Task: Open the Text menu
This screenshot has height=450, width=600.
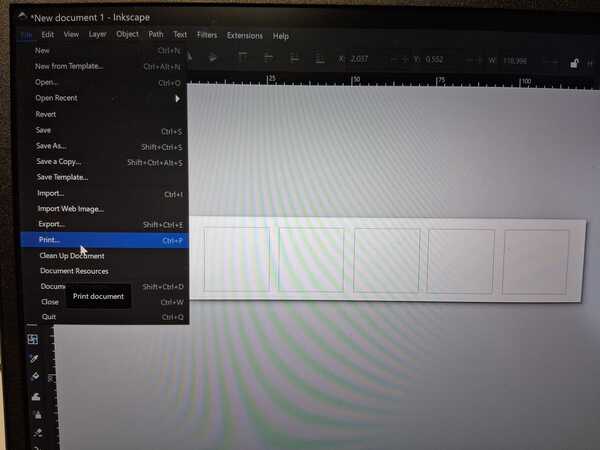Action: (x=180, y=34)
